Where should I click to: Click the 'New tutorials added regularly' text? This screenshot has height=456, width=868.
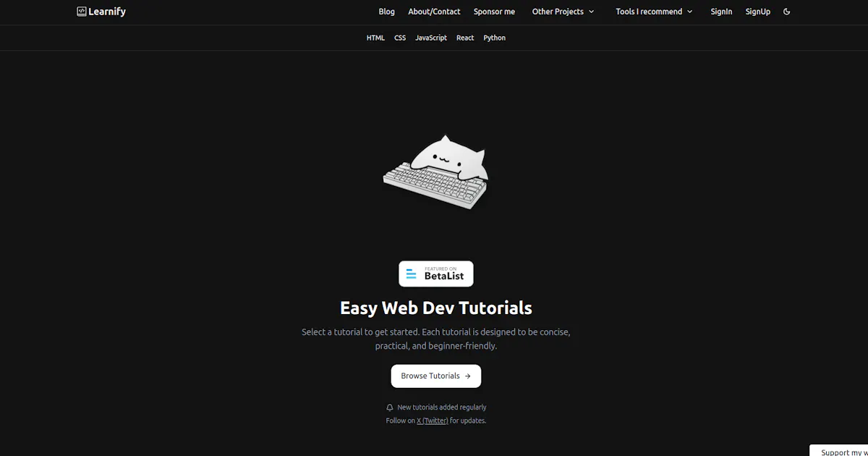click(442, 408)
